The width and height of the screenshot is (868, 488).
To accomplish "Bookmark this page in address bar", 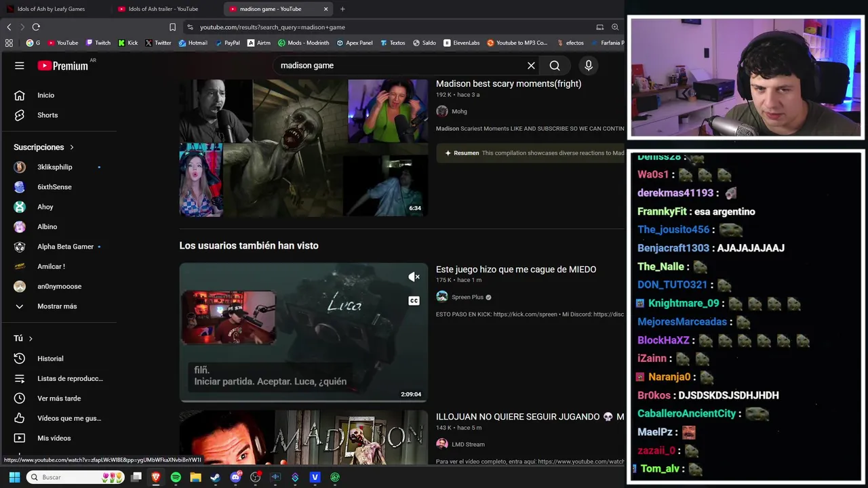I will 172,27.
